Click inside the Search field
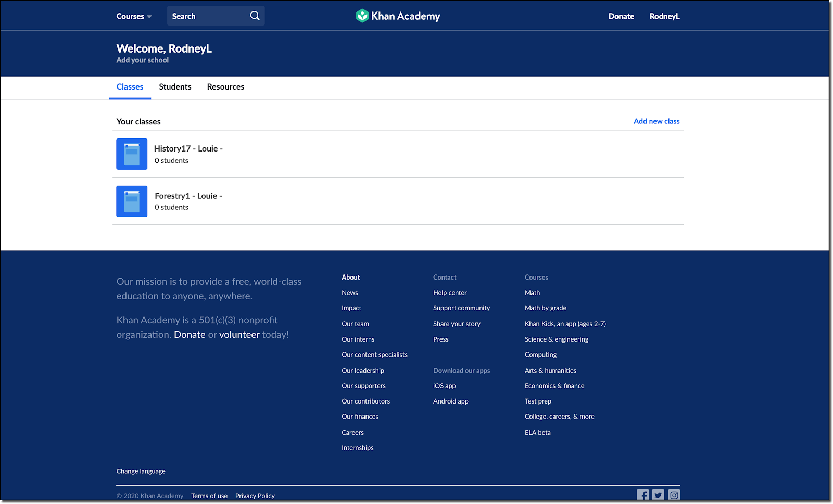833x504 pixels. click(x=208, y=16)
